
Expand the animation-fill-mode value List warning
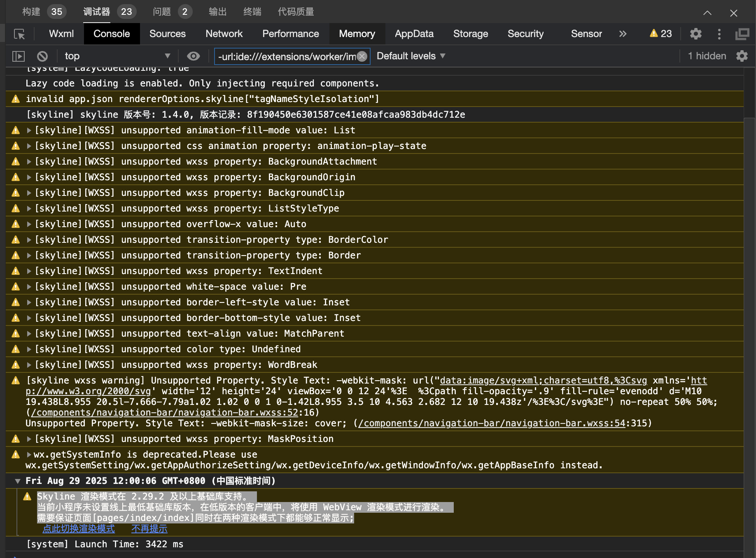(29, 130)
